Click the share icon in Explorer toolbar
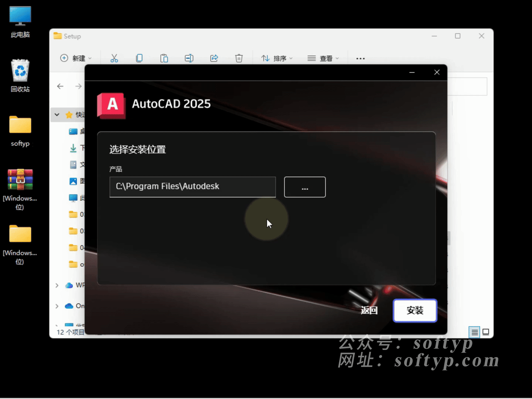The height and width of the screenshot is (399, 532). (214, 58)
